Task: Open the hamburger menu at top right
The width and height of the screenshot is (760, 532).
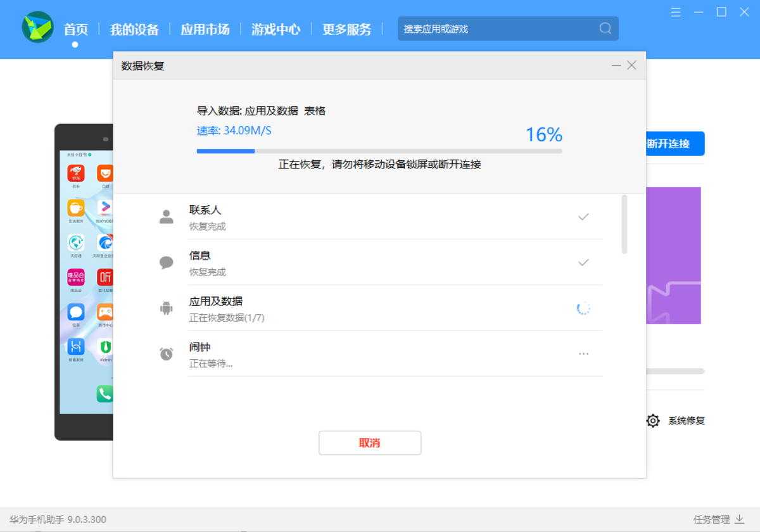Action: (x=675, y=11)
